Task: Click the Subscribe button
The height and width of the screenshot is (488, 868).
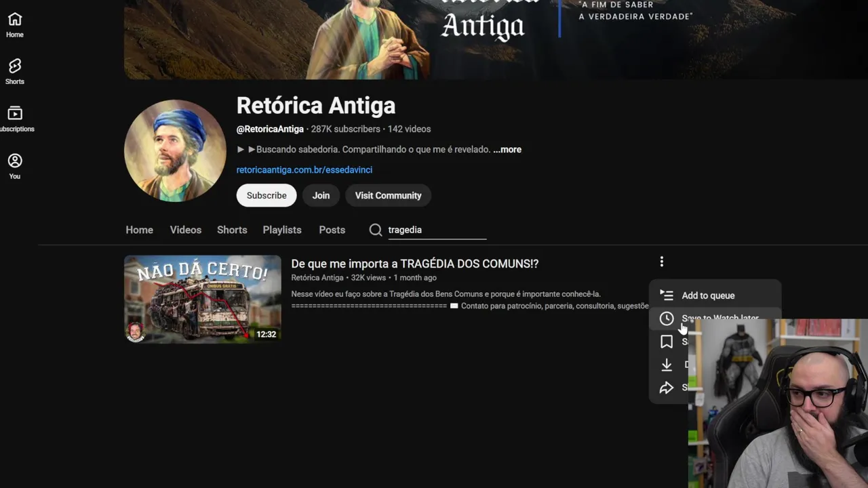Action: (267, 195)
